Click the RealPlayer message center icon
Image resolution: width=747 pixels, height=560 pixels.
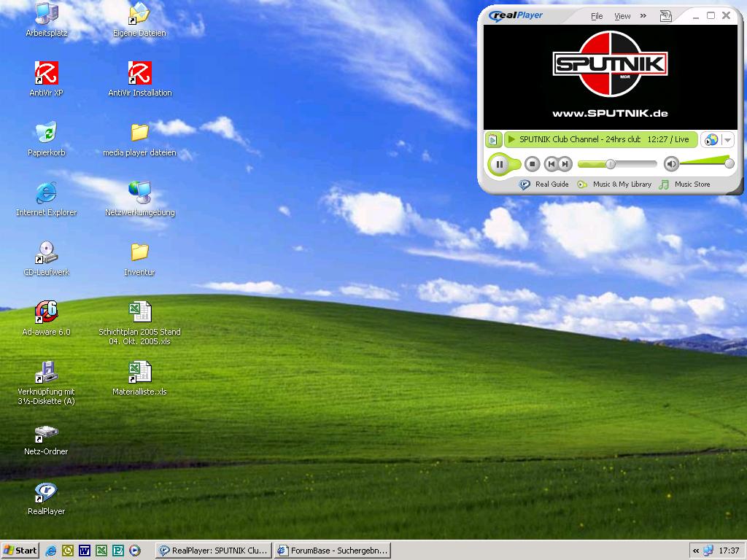(x=665, y=16)
